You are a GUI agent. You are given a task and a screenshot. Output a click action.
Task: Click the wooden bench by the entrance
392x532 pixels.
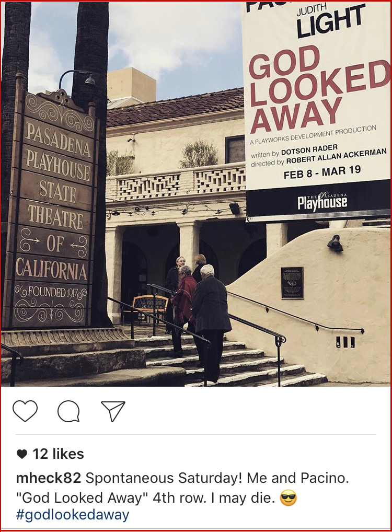tap(150, 307)
